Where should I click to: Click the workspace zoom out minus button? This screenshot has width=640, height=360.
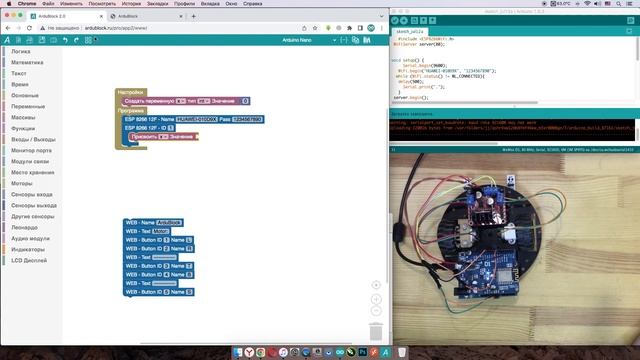pyautogui.click(x=376, y=311)
